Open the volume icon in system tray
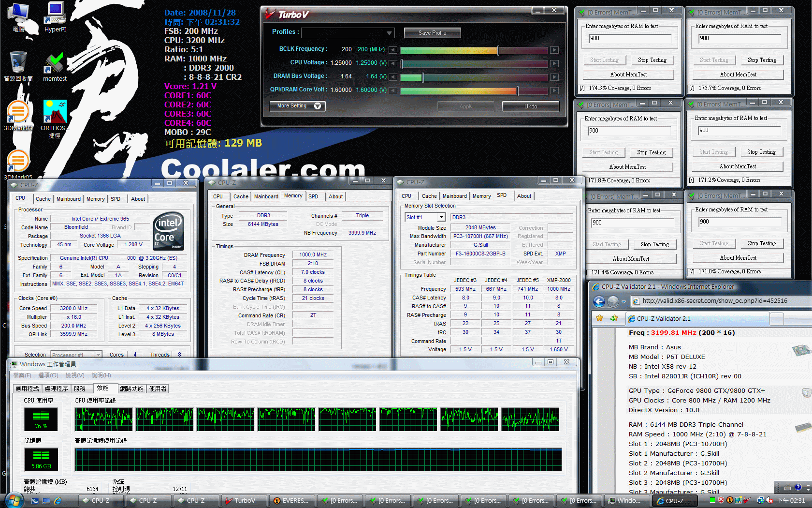The height and width of the screenshot is (508, 812). coord(770,500)
